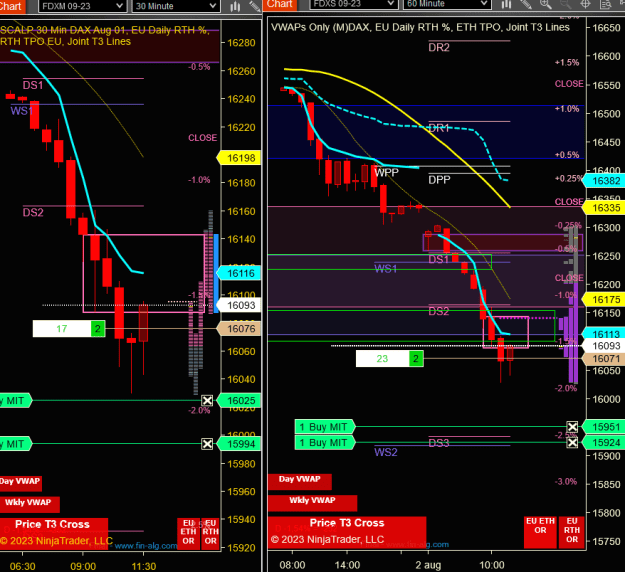Click zoom out magnifier in FDXS chart
This screenshot has width=625, height=572.
point(565,4)
